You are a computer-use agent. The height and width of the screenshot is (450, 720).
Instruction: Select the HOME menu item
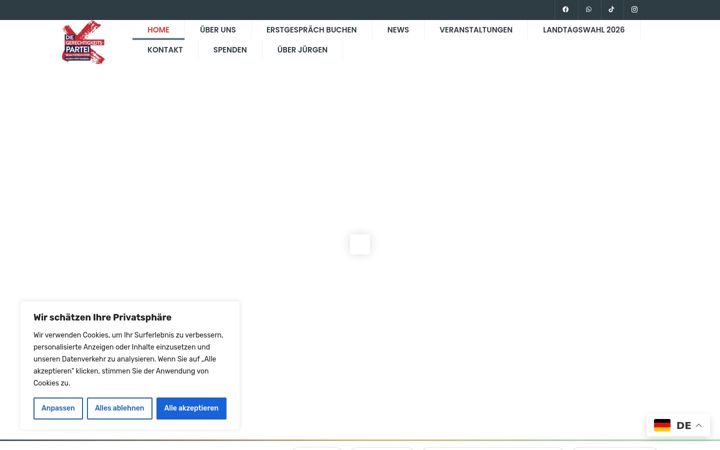tap(158, 30)
